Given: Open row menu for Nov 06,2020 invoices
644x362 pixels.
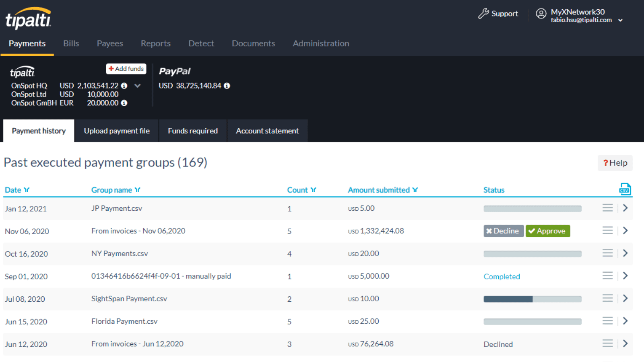Looking at the screenshot, I should click(607, 230).
